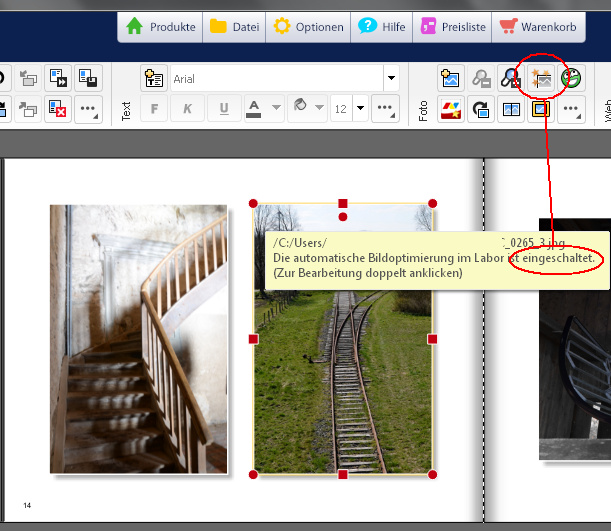The image size is (611, 531).
Task: Select the staircase photo on the page
Action: 138,339
